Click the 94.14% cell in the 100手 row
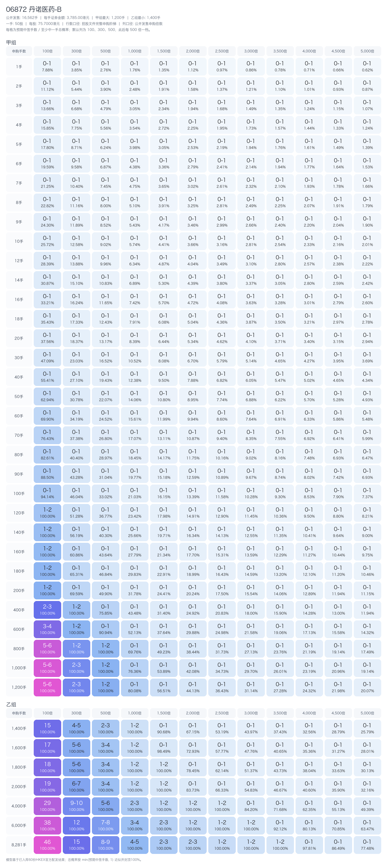The image size is (387, 868). pos(47,493)
